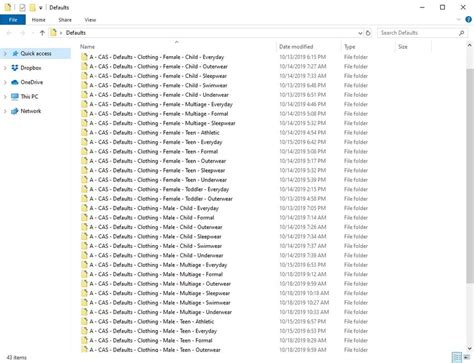Open the address bar history dropdown
Viewport: 474px width, 363px height.
click(x=360, y=33)
